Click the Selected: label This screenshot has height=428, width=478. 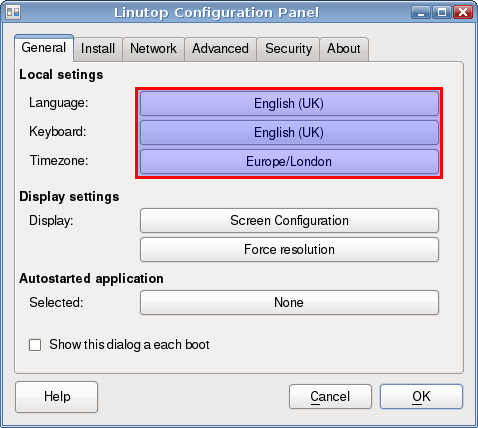56,303
